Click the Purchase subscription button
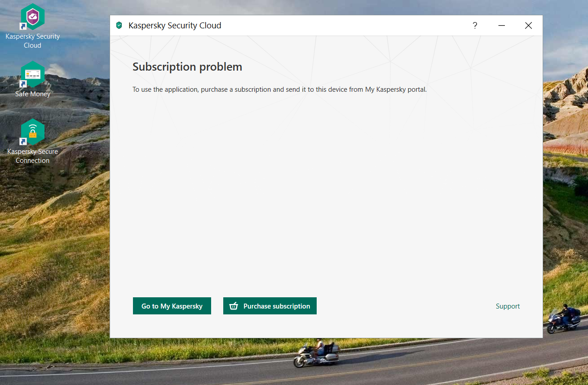This screenshot has height=385, width=588. (270, 306)
